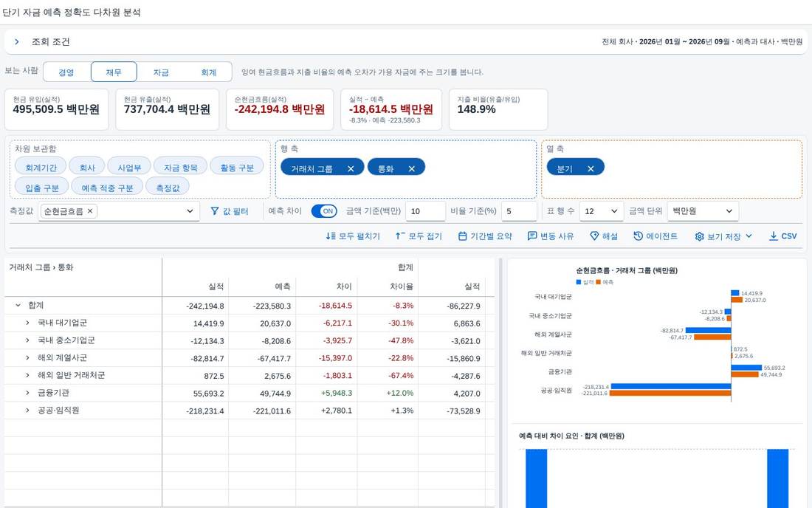Open the 금액 단위 백만원 dropdown
Screen dimensions: 812x508
[703, 210]
